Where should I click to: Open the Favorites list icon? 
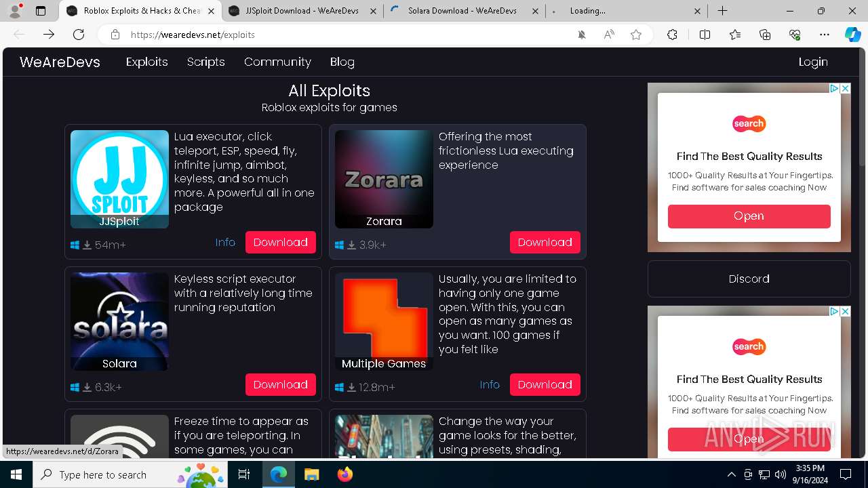735,35
